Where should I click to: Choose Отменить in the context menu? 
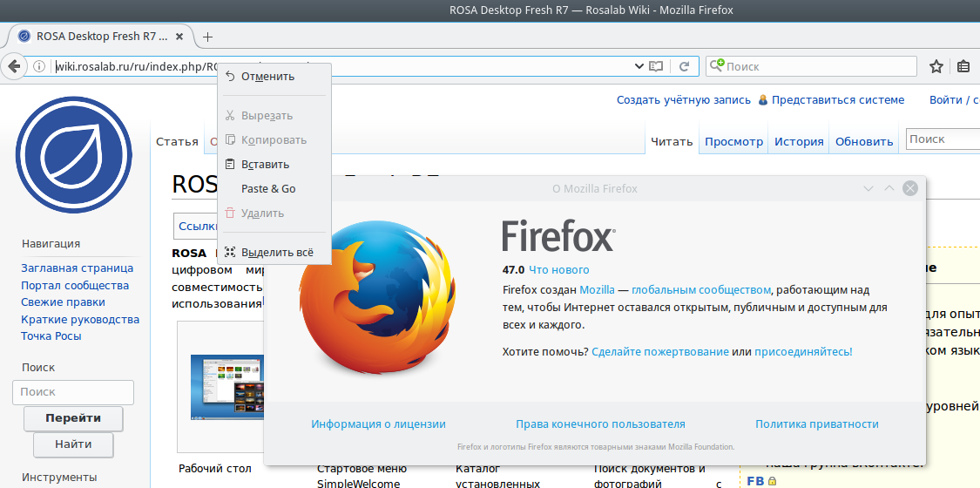click(274, 76)
